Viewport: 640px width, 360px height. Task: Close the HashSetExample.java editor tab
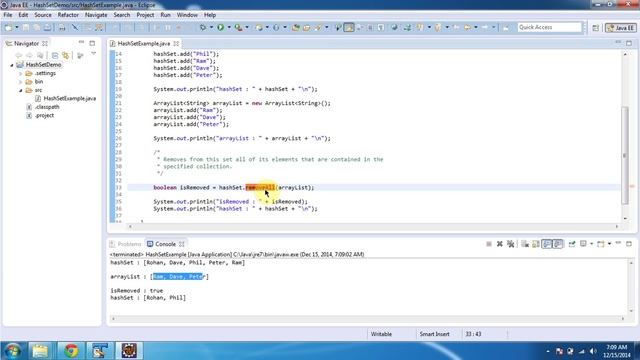pyautogui.click(x=176, y=43)
